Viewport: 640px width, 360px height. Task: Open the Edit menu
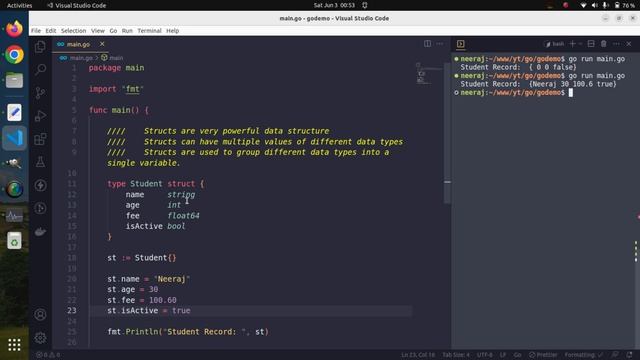[x=51, y=31]
